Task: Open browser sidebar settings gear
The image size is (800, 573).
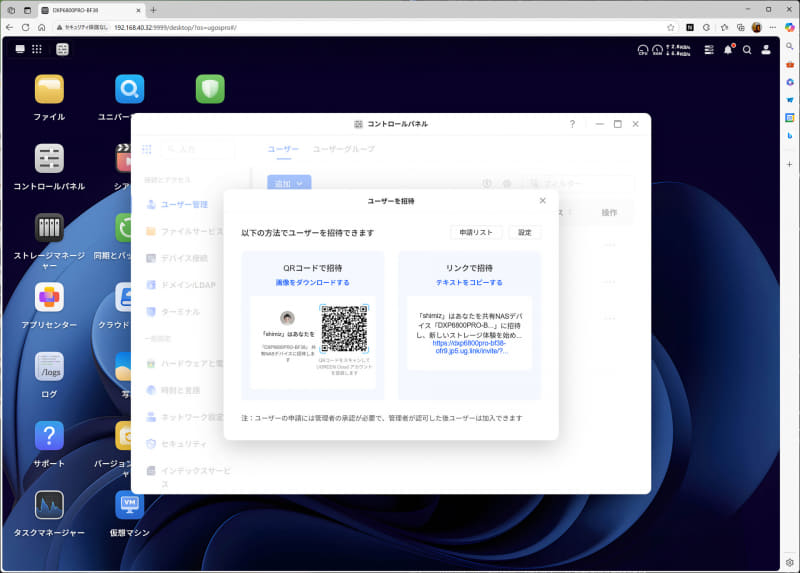Action: (789, 562)
